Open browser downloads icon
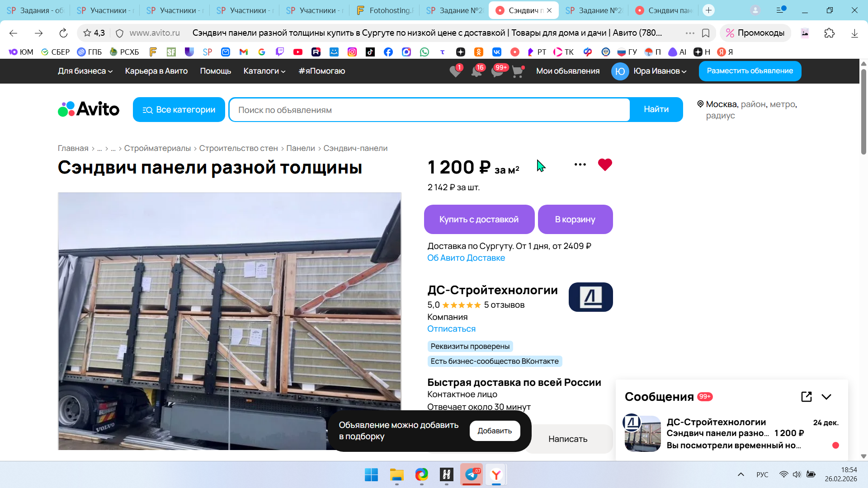Viewport: 868px width, 488px height. [854, 33]
